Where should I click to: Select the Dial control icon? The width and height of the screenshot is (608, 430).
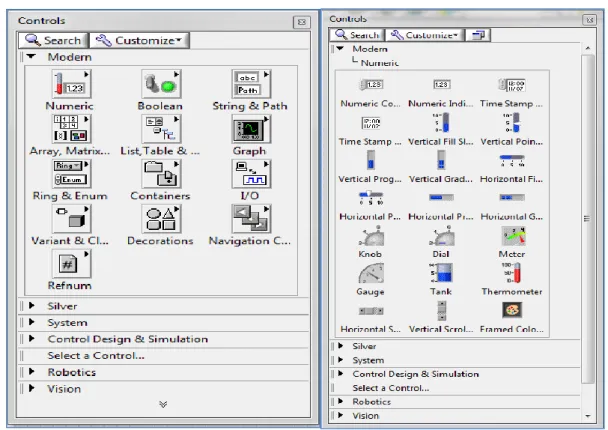[441, 236]
